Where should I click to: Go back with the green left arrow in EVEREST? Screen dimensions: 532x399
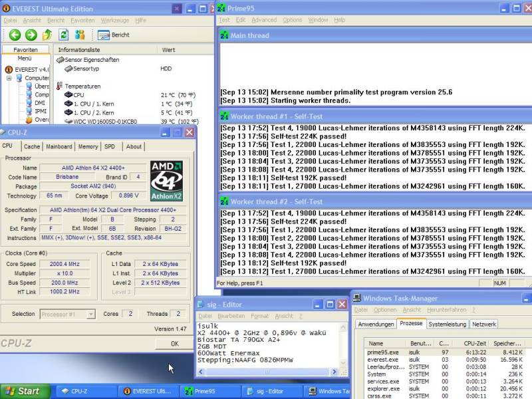tap(15, 35)
